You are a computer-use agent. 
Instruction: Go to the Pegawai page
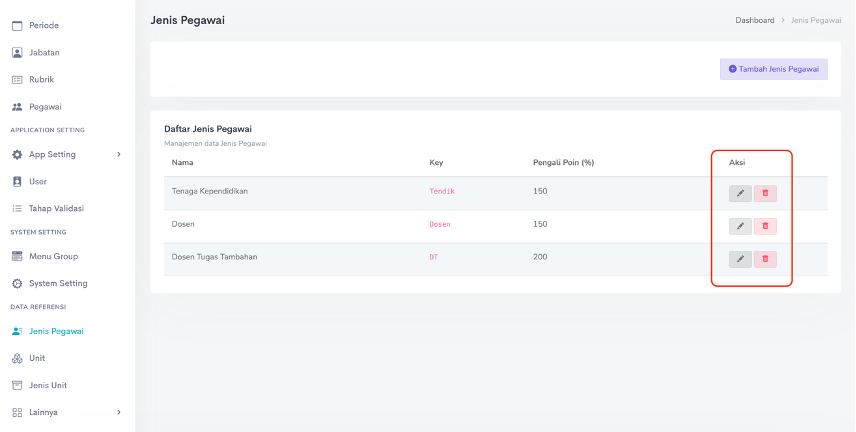45,106
